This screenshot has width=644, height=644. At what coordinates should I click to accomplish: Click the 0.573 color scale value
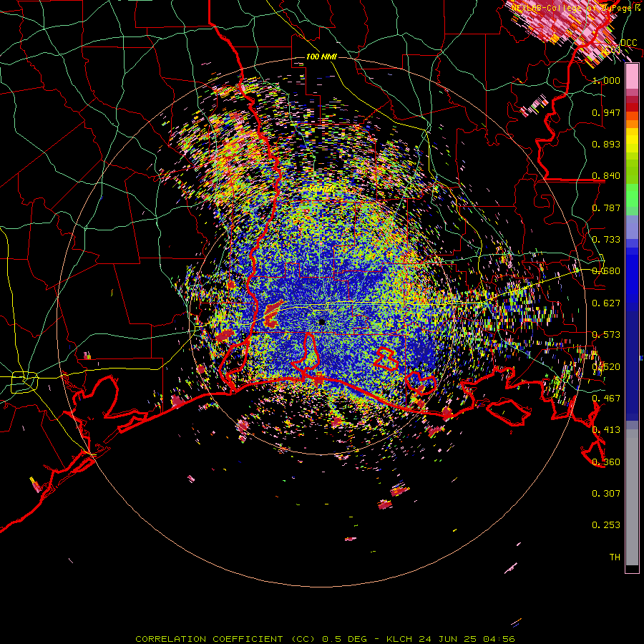(606, 335)
